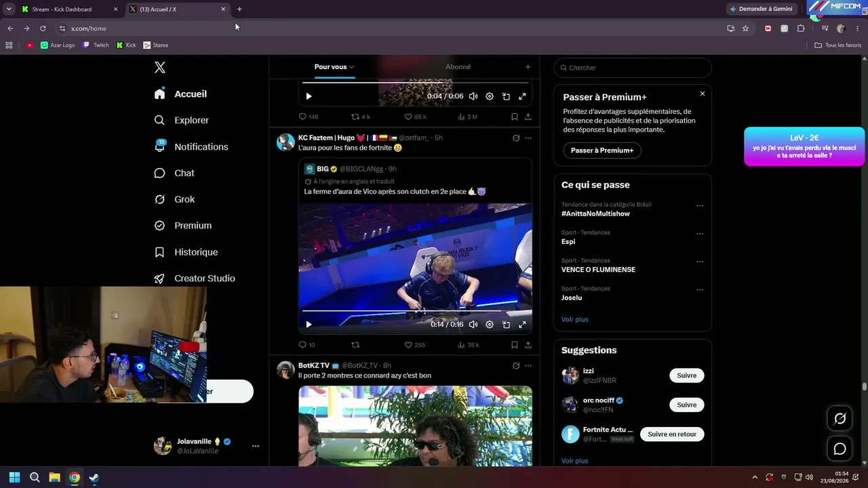Bookmark the KC Faztem post
Viewport: 868px width, 488px height.
515,345
